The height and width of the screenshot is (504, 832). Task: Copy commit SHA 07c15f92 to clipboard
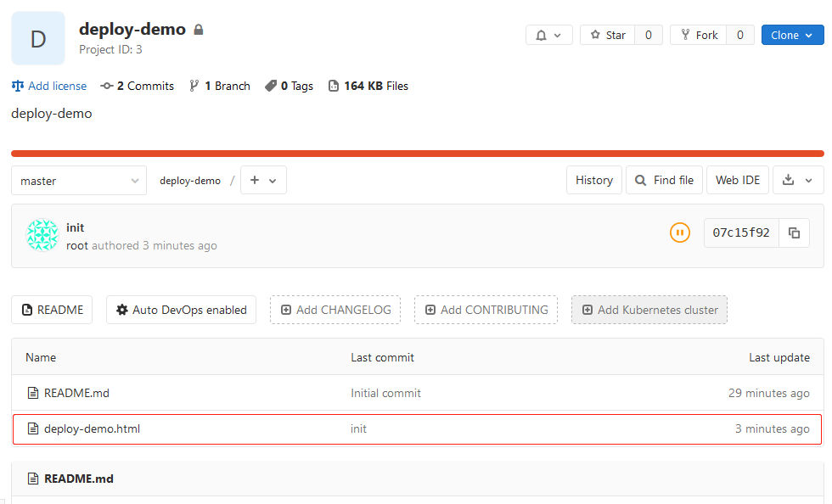pos(794,232)
